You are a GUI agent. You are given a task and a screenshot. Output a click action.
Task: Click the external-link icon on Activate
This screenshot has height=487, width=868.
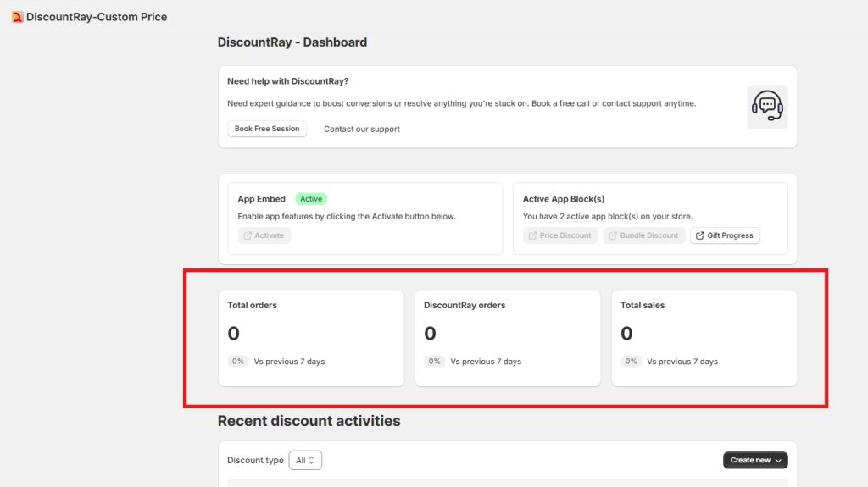point(248,235)
